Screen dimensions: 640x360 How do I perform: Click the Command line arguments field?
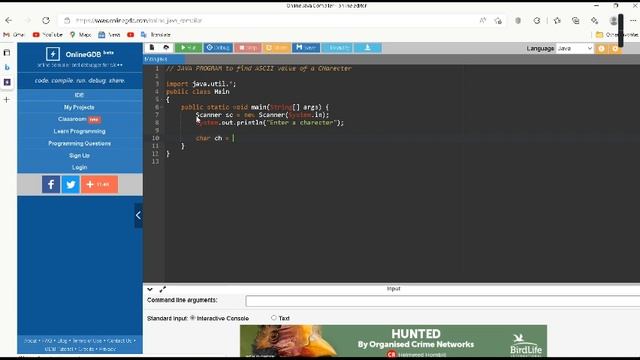tap(442, 301)
